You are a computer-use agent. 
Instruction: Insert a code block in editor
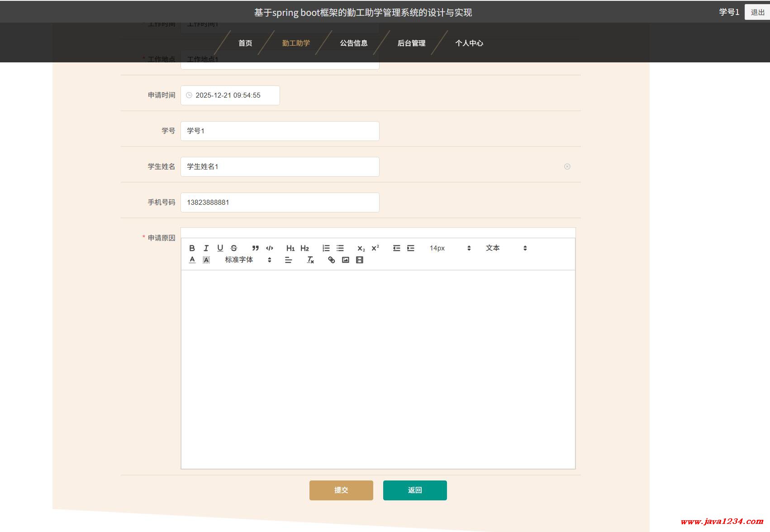[x=270, y=248]
